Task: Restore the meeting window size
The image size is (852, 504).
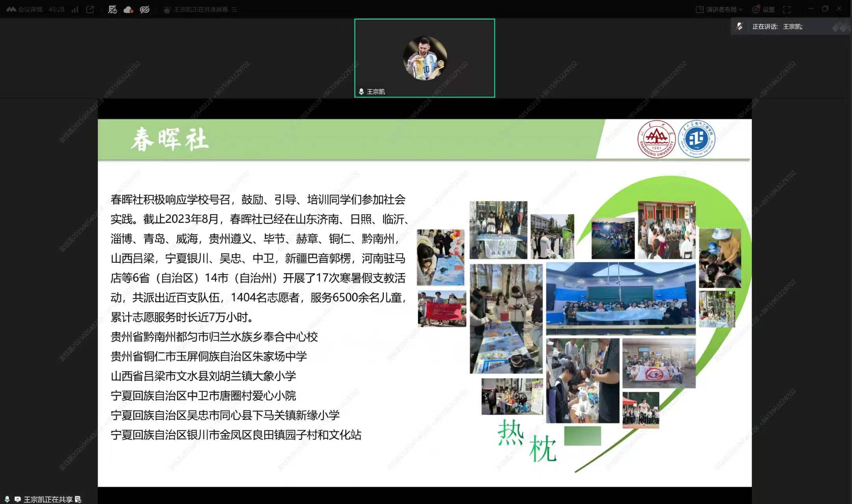Action: tap(825, 9)
